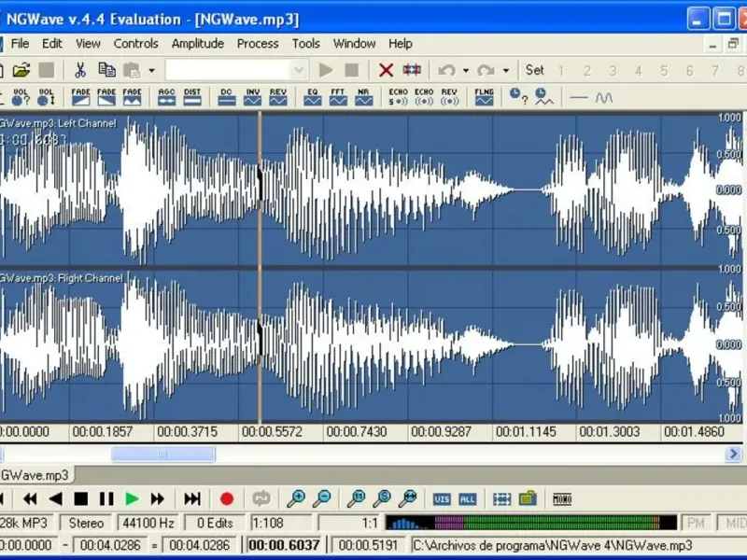Click the Set marker button

click(534, 70)
